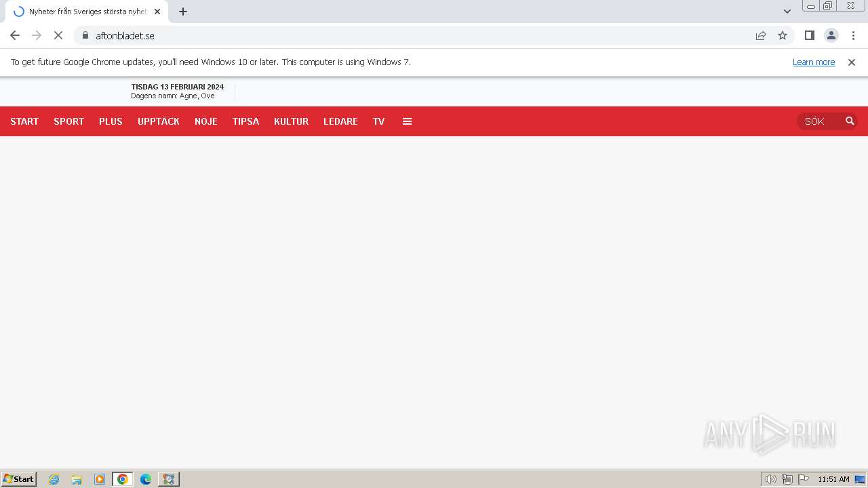The width and height of the screenshot is (868, 488).
Task: Open the Chrome side panel
Action: (809, 35)
